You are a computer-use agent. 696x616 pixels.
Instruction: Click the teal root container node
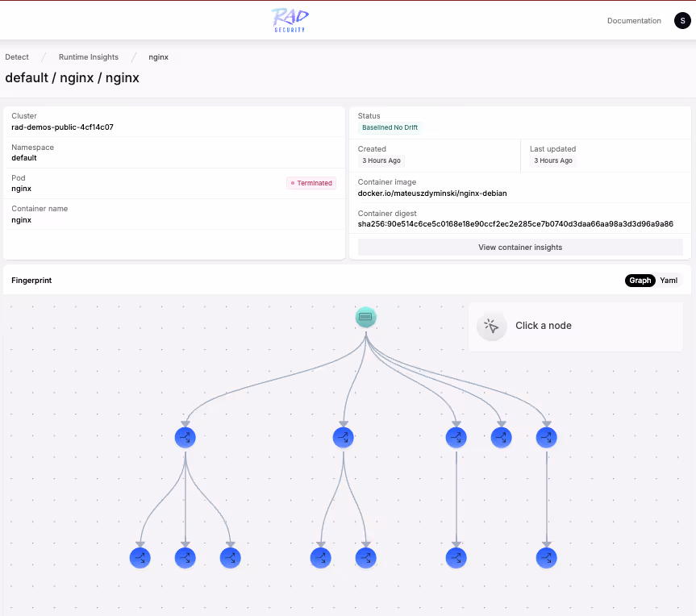coord(366,318)
